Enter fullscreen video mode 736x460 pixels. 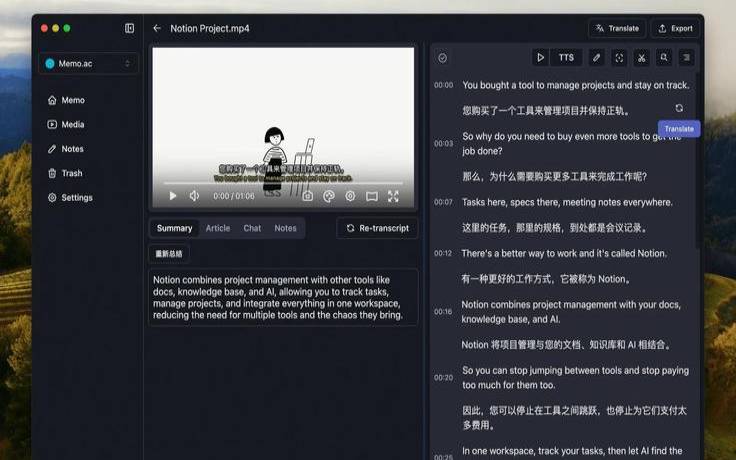click(393, 196)
